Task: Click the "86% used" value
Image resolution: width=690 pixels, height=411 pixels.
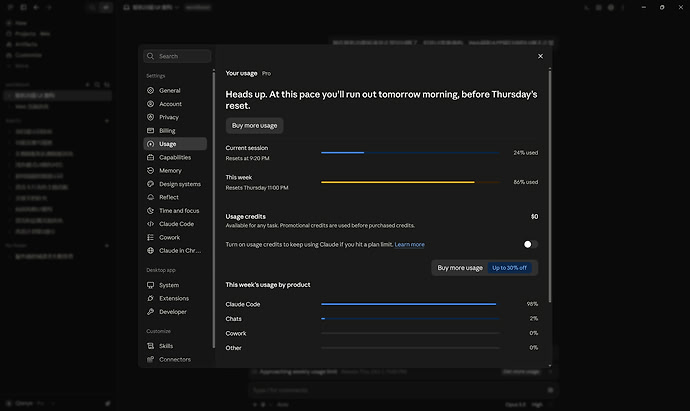Action: point(525,182)
